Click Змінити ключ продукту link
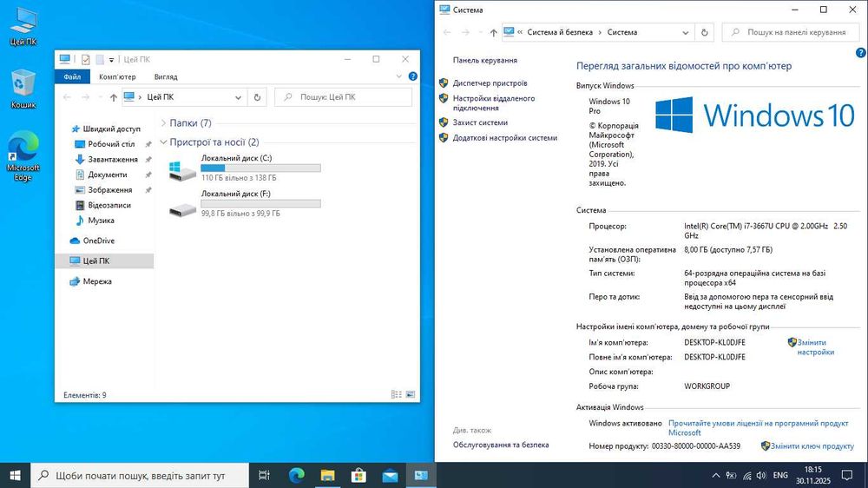 (x=812, y=446)
